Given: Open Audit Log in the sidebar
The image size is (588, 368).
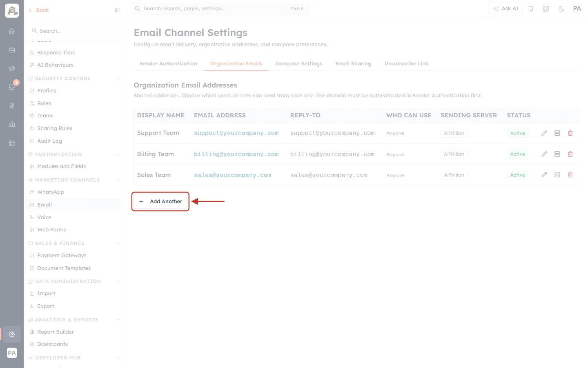Looking at the screenshot, I should [49, 141].
